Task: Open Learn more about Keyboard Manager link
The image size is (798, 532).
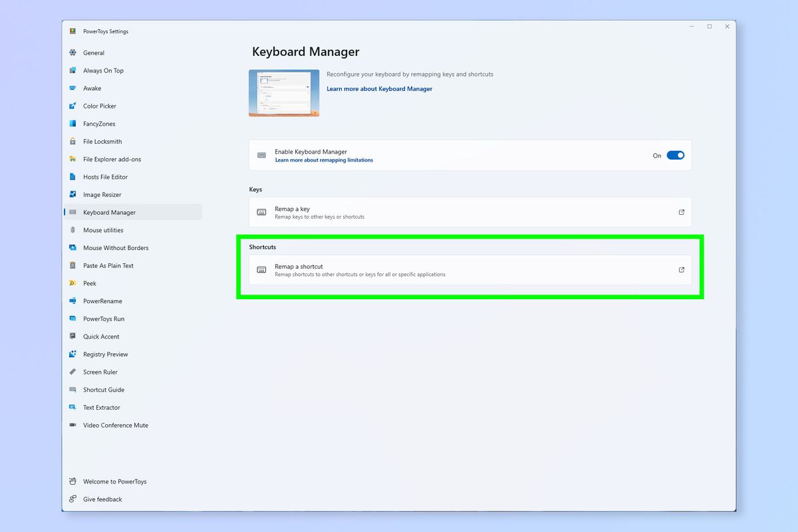Action: pos(379,88)
